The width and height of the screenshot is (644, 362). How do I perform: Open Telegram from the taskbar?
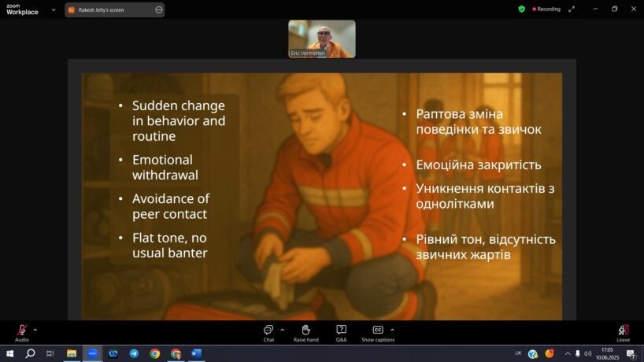tap(134, 353)
